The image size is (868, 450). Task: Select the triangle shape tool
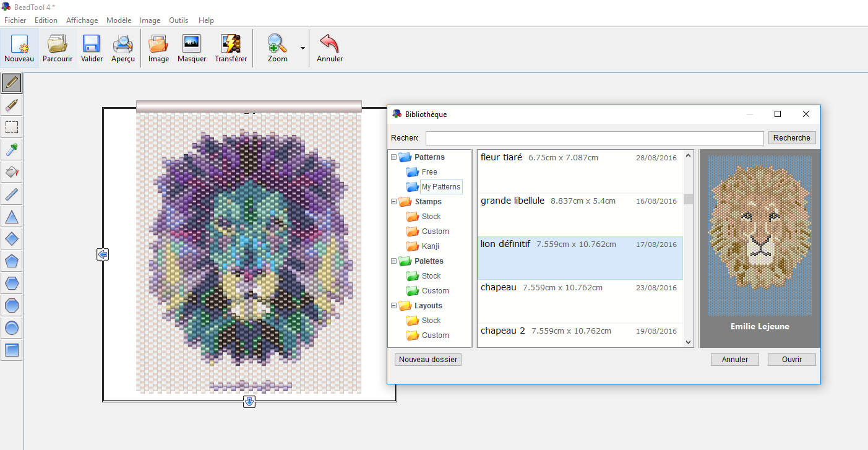click(12, 217)
